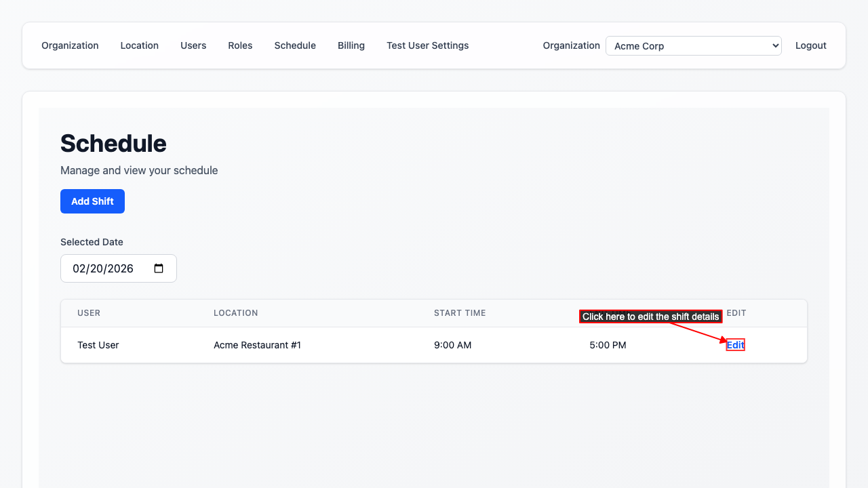
Task: Open the Billing section
Action: pyautogui.click(x=351, y=45)
